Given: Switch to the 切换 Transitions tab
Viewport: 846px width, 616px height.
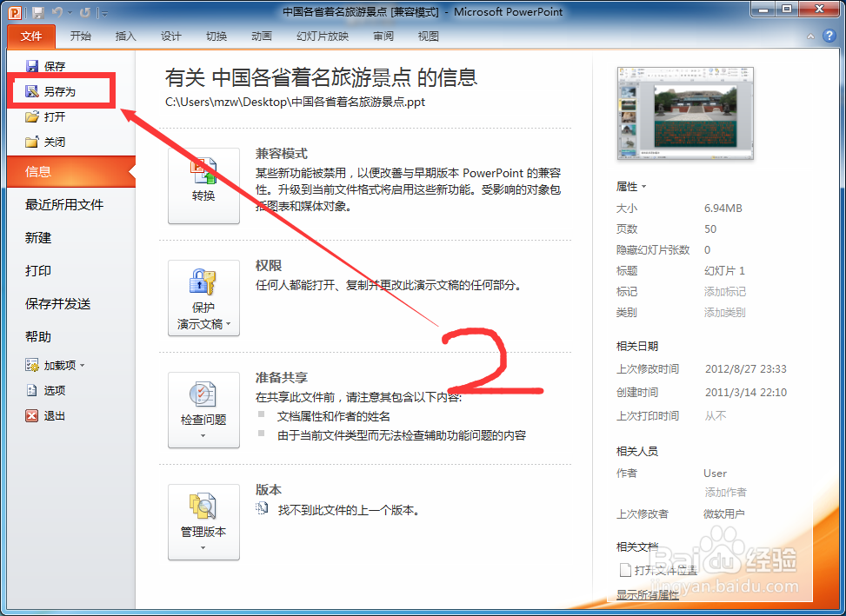Looking at the screenshot, I should pos(216,36).
